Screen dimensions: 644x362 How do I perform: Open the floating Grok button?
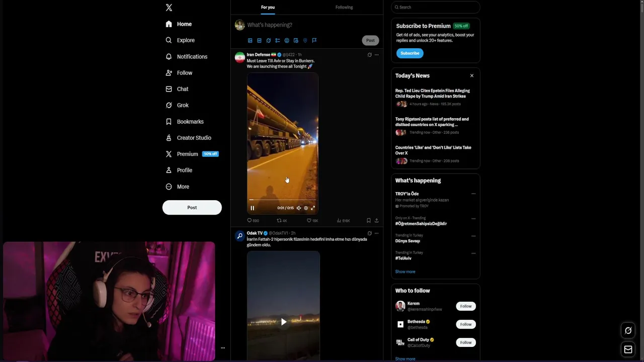(628, 330)
